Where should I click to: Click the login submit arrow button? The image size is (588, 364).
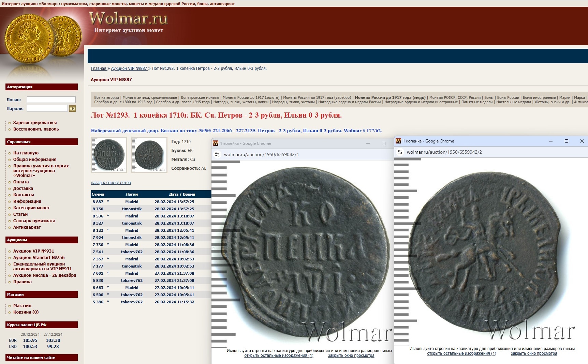72,108
